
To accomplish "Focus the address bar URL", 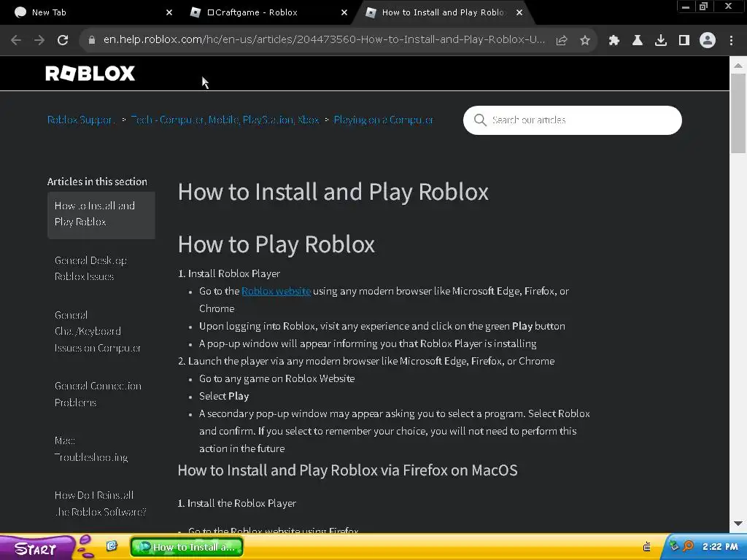I will pyautogui.click(x=324, y=40).
